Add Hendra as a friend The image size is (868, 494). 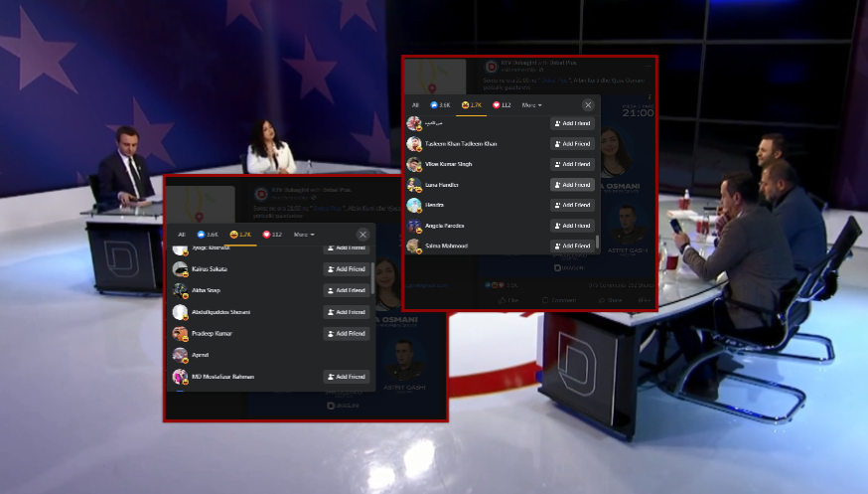(x=572, y=205)
